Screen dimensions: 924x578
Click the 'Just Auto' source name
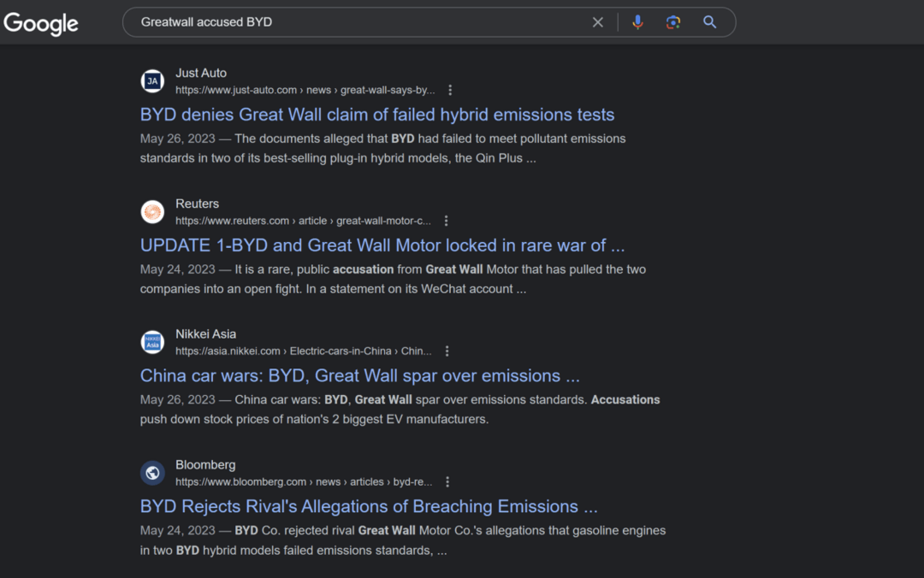point(201,73)
